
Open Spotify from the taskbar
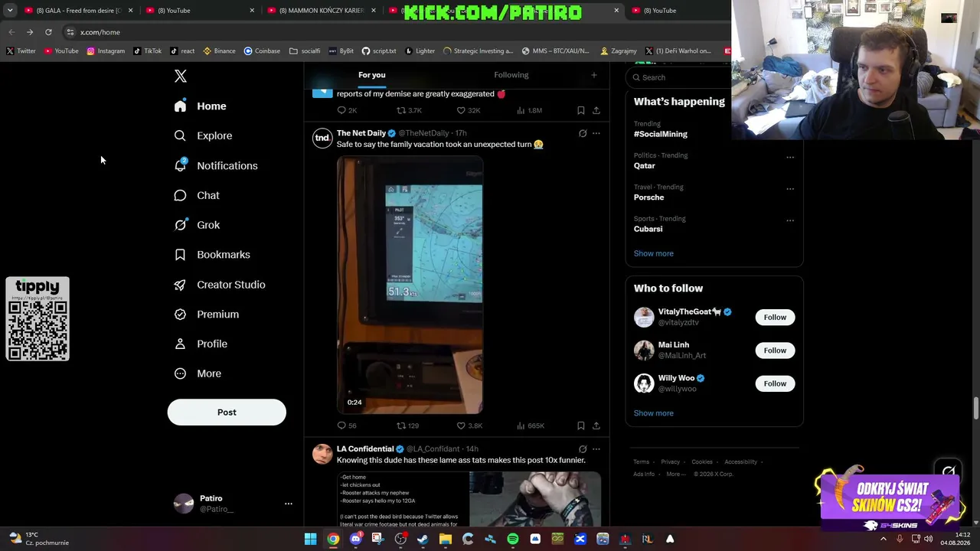click(513, 539)
